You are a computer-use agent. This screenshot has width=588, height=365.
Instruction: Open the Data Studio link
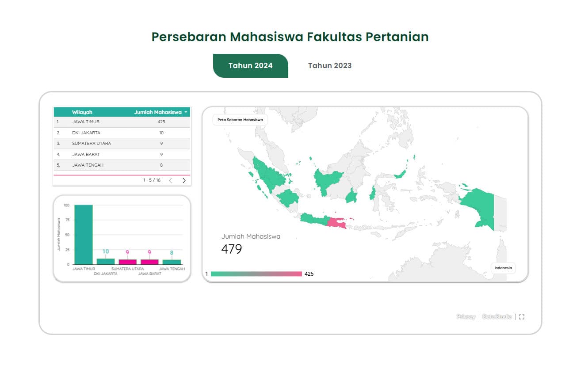pos(497,317)
